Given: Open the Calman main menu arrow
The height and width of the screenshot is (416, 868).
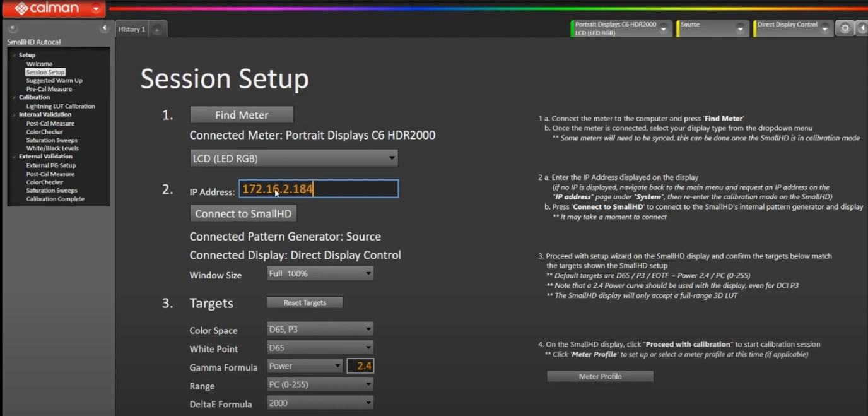Looking at the screenshot, I should tap(97, 9).
